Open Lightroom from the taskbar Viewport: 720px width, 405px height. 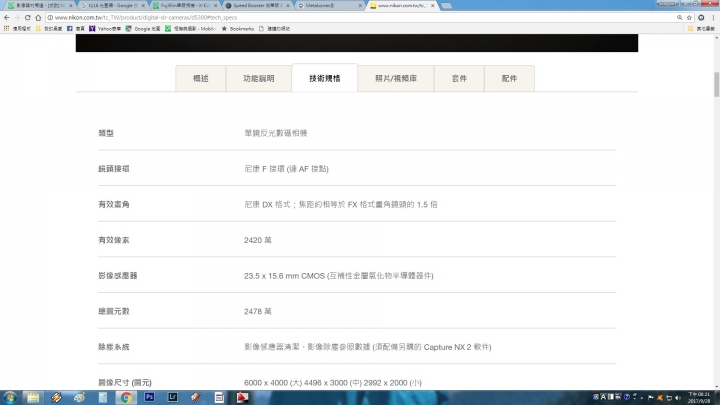[x=173, y=397]
